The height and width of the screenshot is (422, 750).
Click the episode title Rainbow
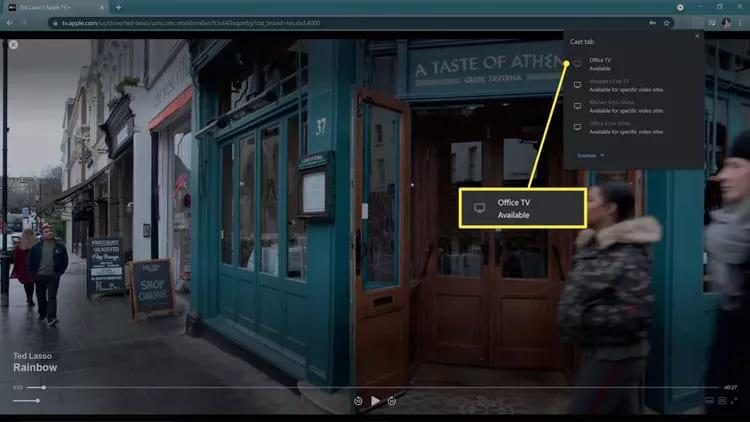pos(35,367)
